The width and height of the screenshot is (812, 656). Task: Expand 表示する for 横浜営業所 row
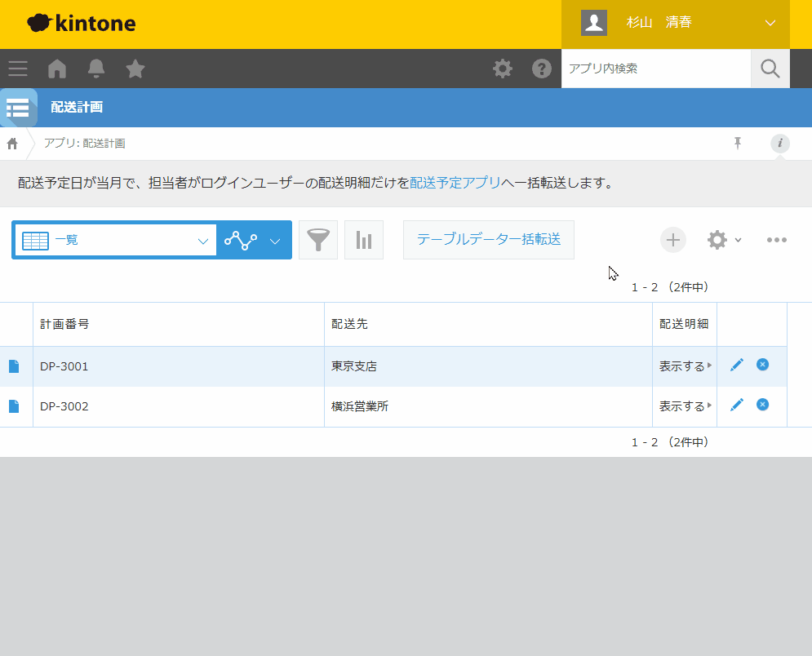[x=686, y=406]
